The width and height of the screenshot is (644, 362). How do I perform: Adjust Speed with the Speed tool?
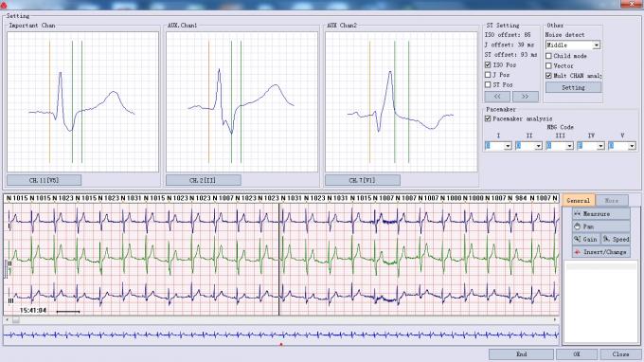point(617,239)
